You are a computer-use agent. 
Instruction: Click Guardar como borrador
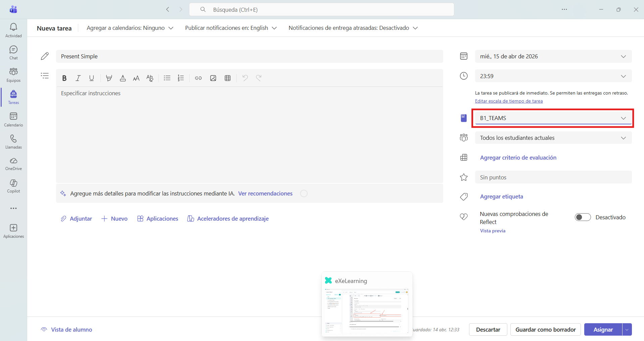(x=546, y=330)
